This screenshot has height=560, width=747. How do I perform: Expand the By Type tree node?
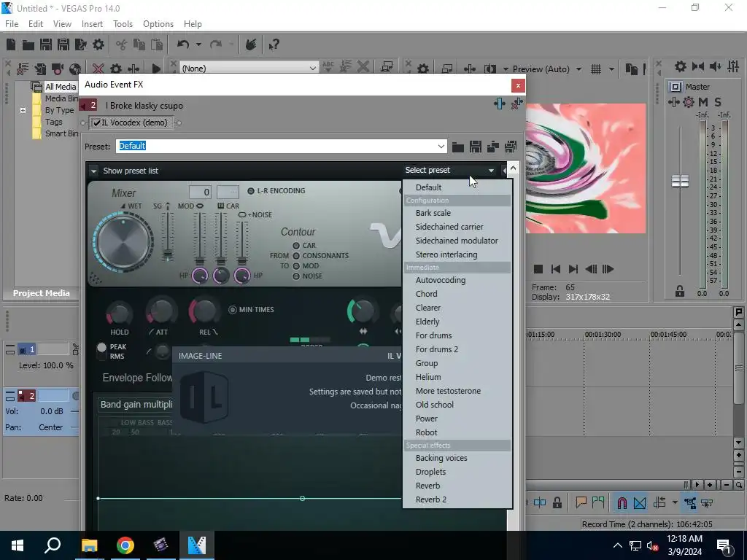(23, 111)
